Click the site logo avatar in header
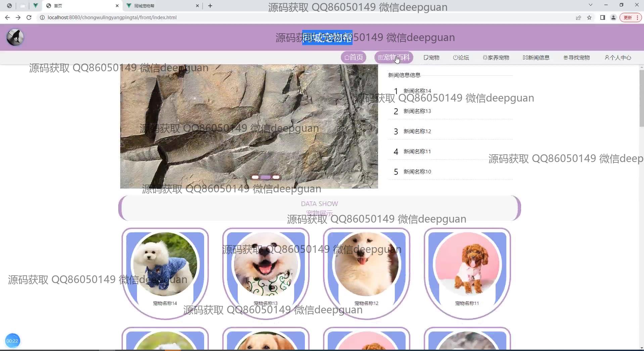 [x=15, y=37]
